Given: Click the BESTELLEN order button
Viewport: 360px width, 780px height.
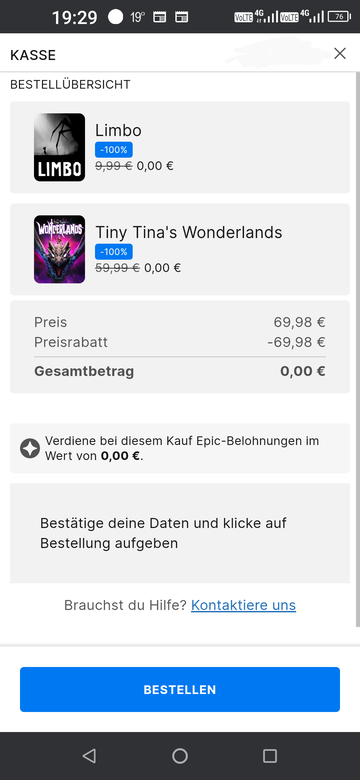Looking at the screenshot, I should coord(180,689).
